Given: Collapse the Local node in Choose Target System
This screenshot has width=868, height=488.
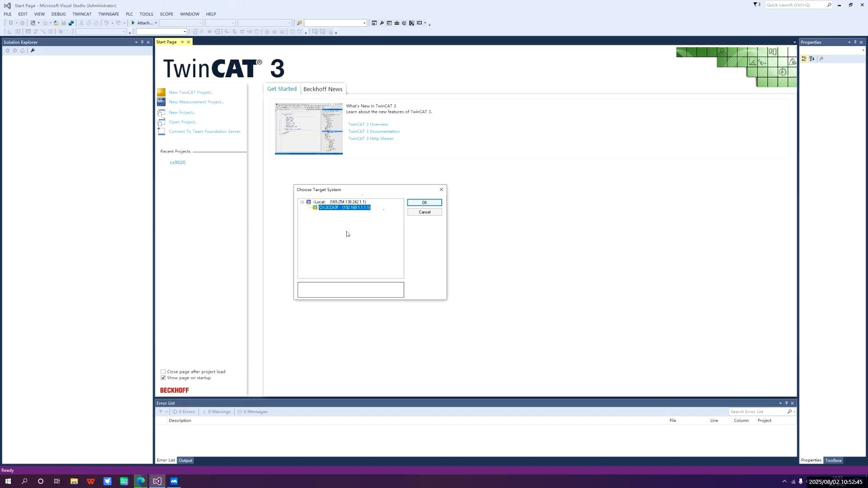Looking at the screenshot, I should point(302,202).
